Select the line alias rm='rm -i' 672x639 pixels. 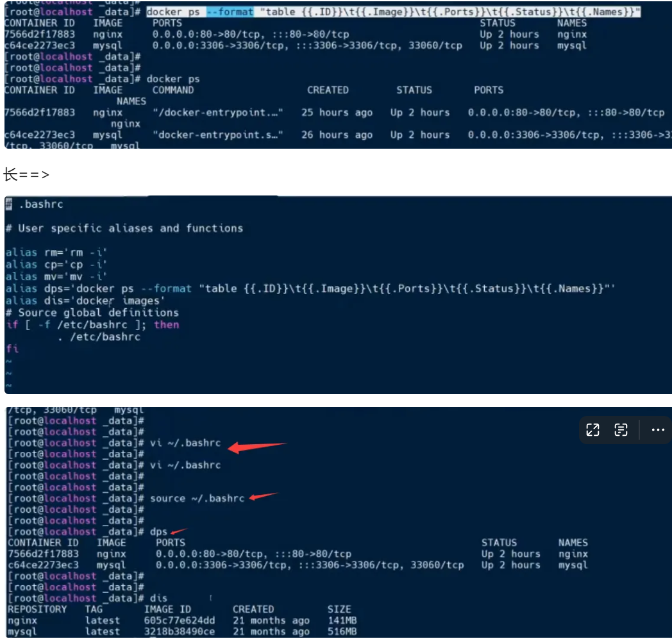(x=56, y=253)
